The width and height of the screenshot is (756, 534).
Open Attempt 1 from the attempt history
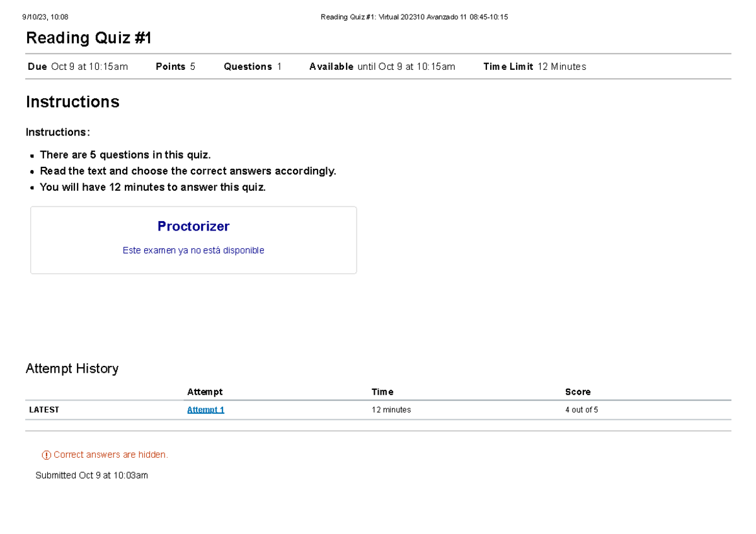tap(205, 409)
